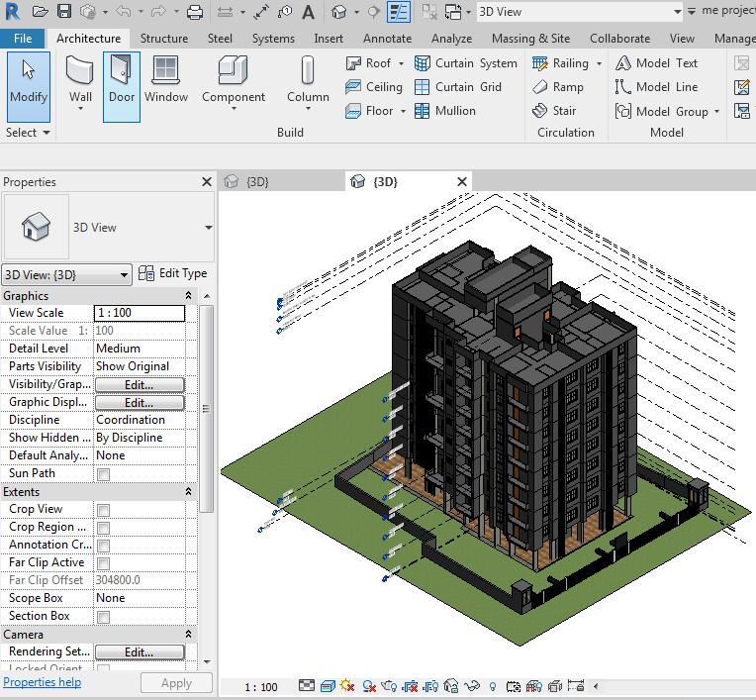756x700 pixels.
Task: Select the Wall tool
Action: point(80,79)
